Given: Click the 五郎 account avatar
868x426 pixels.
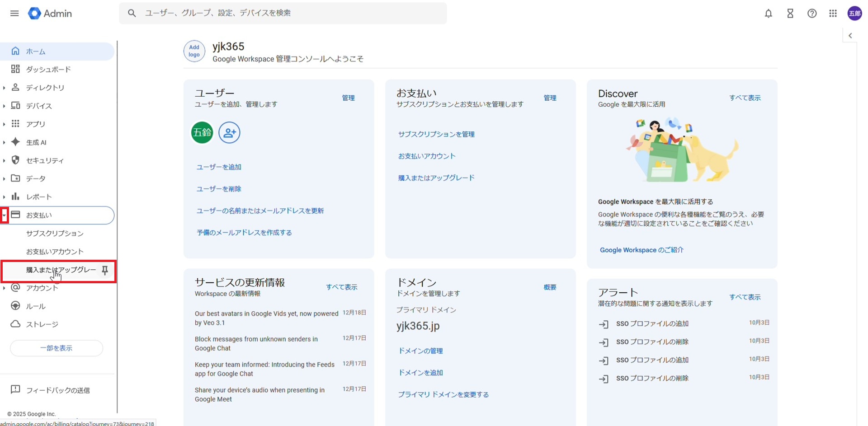Looking at the screenshot, I should point(854,14).
